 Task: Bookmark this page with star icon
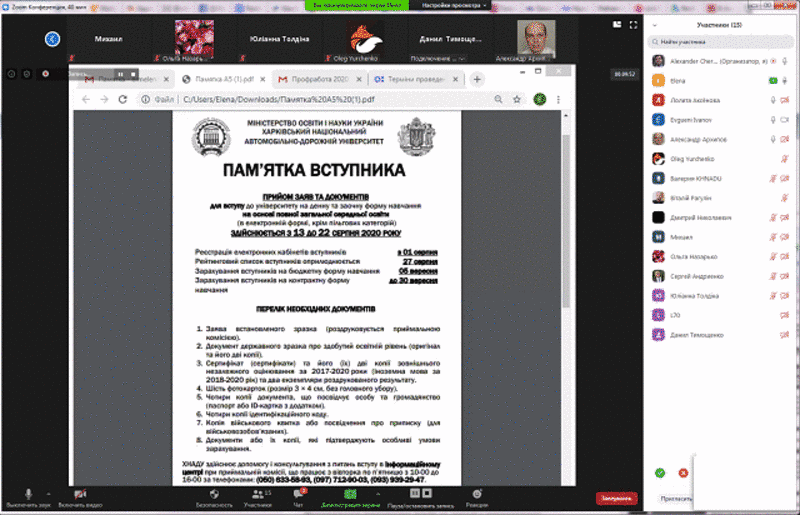tap(517, 100)
